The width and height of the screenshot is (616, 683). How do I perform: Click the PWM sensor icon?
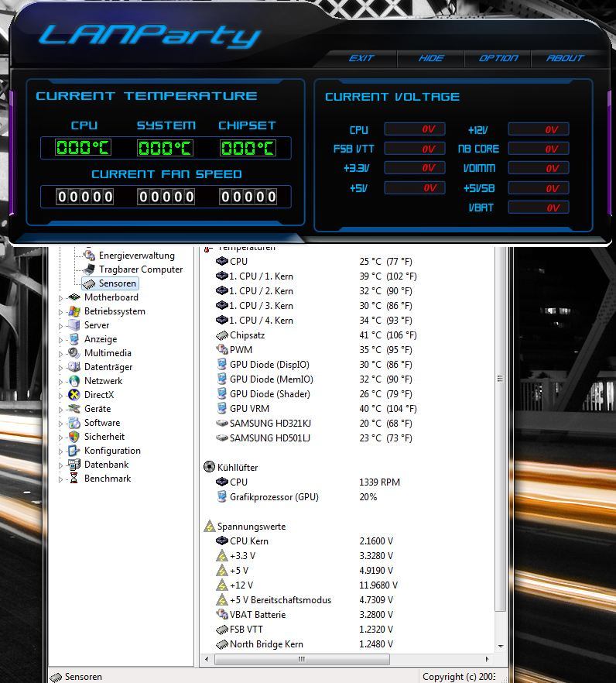coord(222,349)
